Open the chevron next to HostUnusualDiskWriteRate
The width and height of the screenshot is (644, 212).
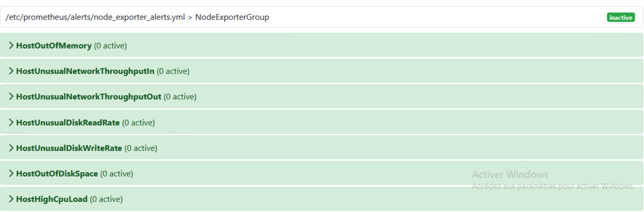point(11,148)
